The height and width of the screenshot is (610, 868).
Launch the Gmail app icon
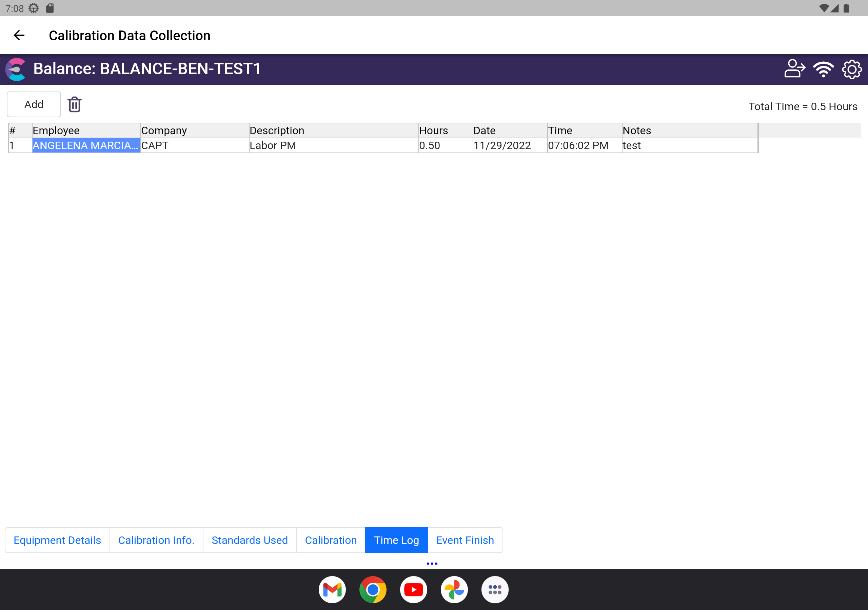click(x=332, y=589)
